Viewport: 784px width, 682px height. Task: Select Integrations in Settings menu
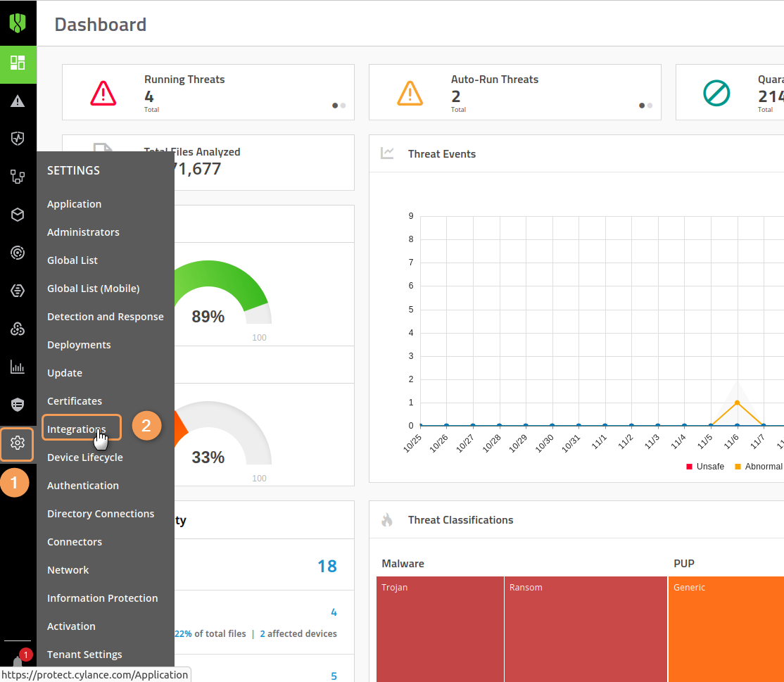coord(76,429)
